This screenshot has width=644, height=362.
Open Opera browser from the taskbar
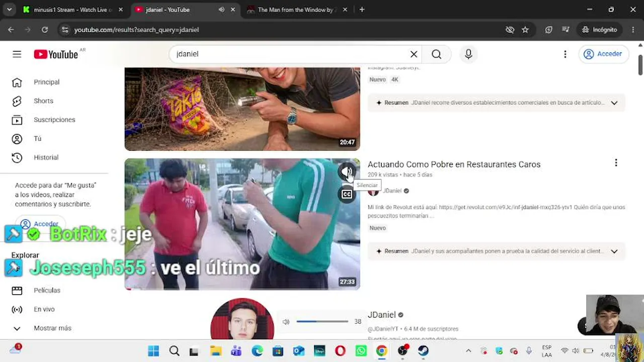pyautogui.click(x=340, y=351)
